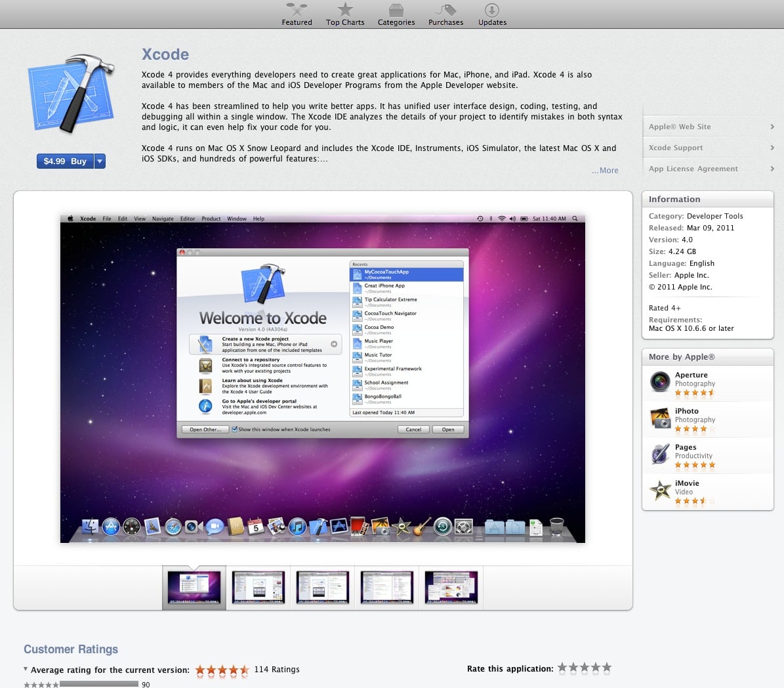
Task: Click the Aperture app title link
Action: [691, 375]
